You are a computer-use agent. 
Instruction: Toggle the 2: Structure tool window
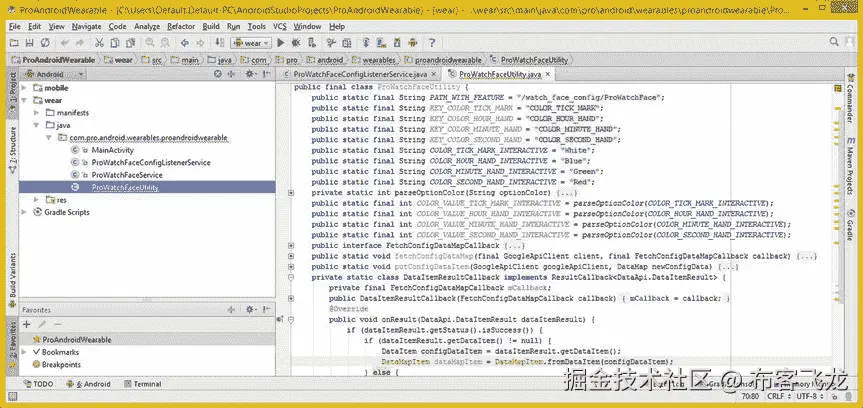coord(12,149)
